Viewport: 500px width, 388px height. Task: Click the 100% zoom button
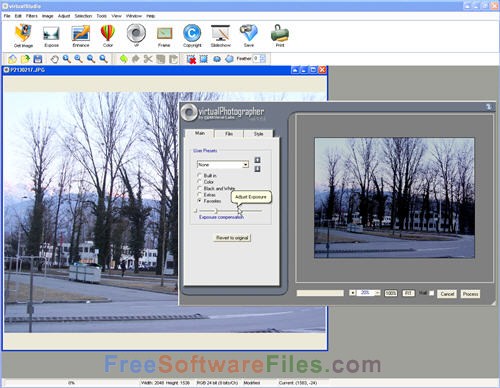(391, 293)
